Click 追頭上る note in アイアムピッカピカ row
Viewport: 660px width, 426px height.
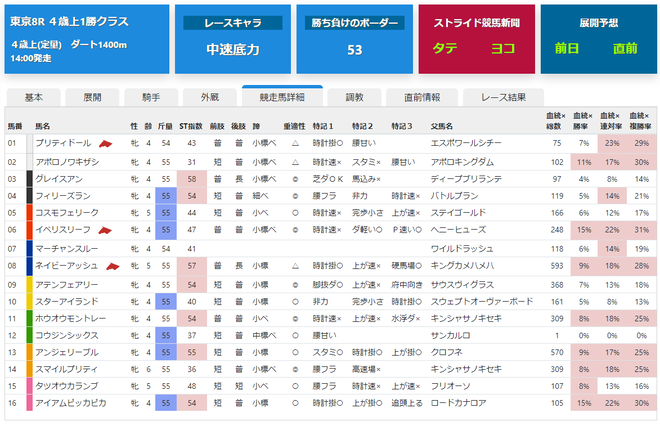coord(407,403)
